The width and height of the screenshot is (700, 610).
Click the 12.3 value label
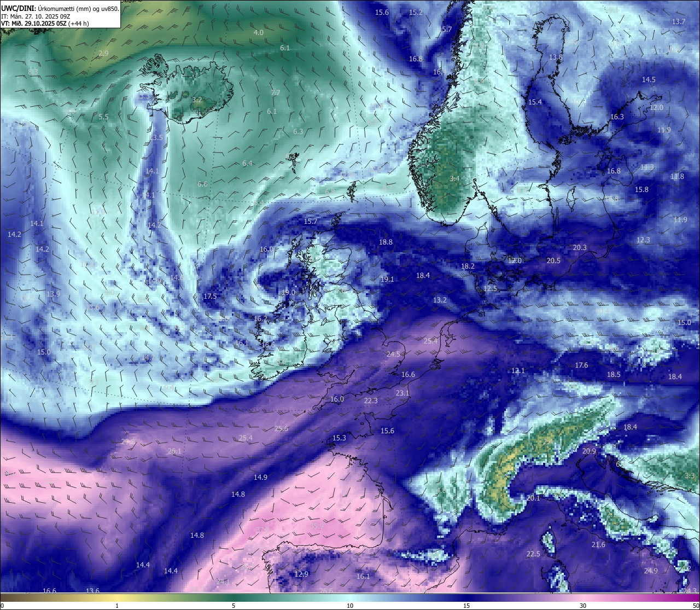[643, 240]
